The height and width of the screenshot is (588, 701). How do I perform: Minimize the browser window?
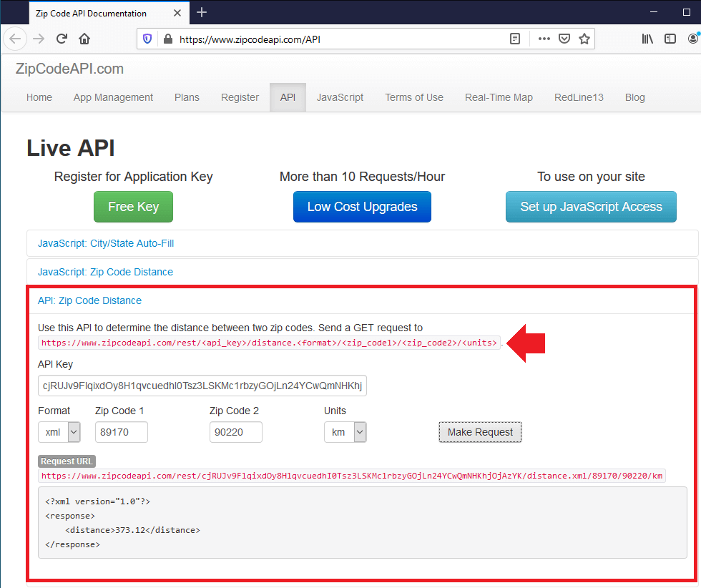(x=654, y=13)
